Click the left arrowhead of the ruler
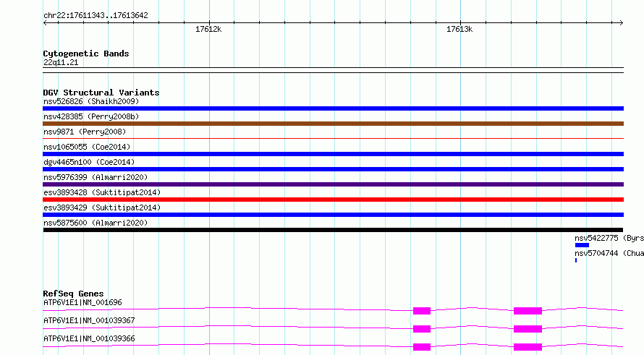644x355 pixels. [x=45, y=23]
